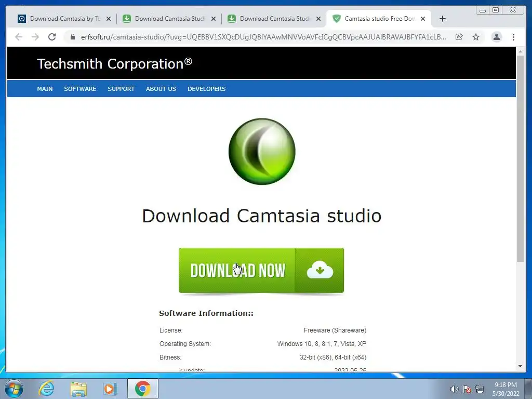Reload the current page
This screenshot has width=532, height=399.
click(x=52, y=37)
